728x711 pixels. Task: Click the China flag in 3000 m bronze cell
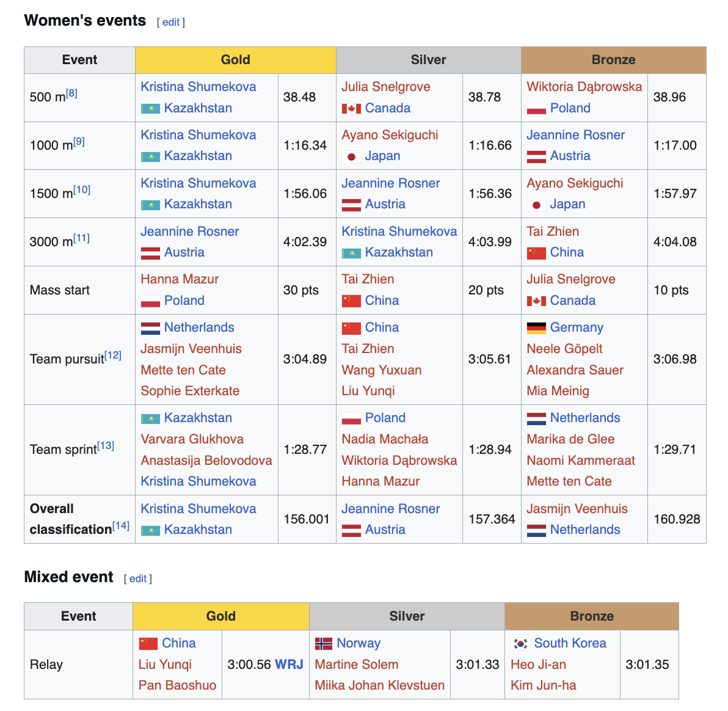[536, 253]
